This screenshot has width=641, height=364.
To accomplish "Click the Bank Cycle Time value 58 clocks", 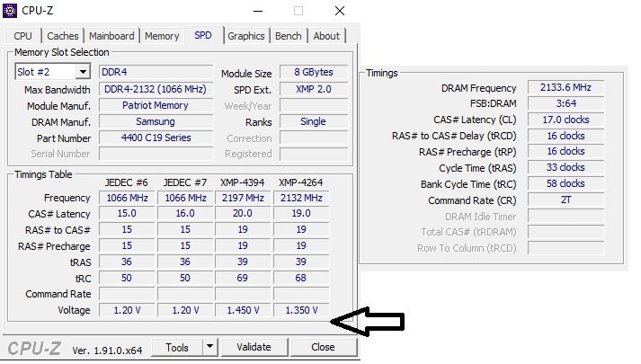I will click(565, 184).
